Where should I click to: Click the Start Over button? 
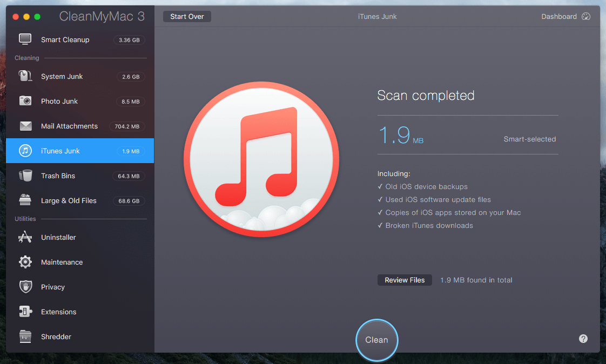point(187,17)
